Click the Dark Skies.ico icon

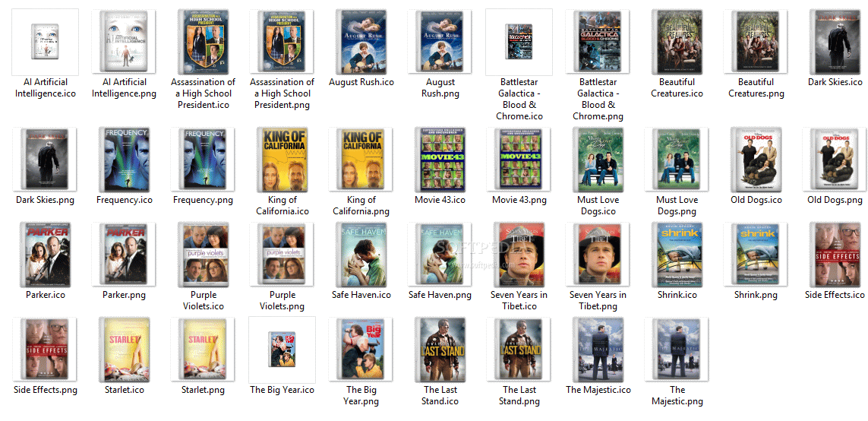pyautogui.click(x=835, y=42)
